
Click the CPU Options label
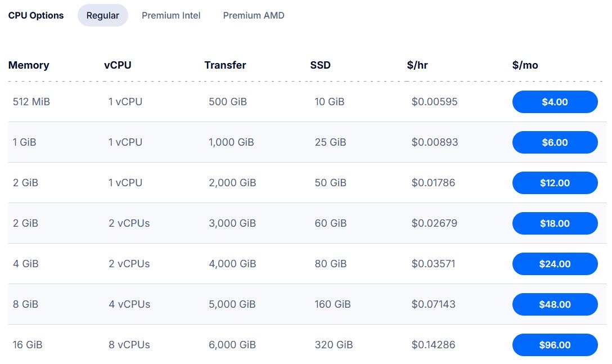pos(35,15)
